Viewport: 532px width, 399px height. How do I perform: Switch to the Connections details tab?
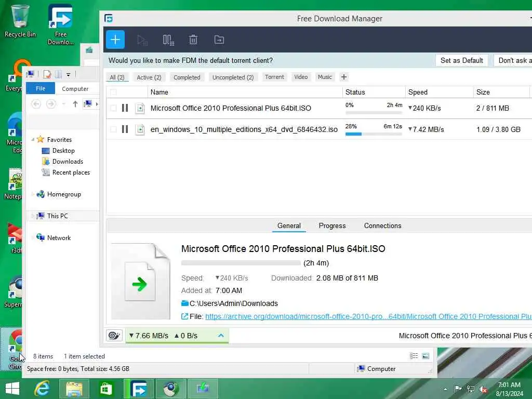click(x=383, y=225)
